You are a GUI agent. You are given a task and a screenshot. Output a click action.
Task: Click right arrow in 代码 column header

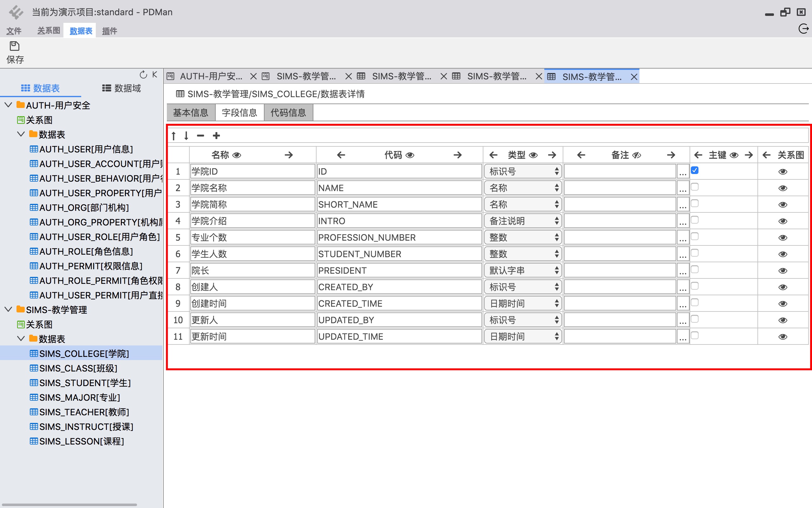coord(458,155)
